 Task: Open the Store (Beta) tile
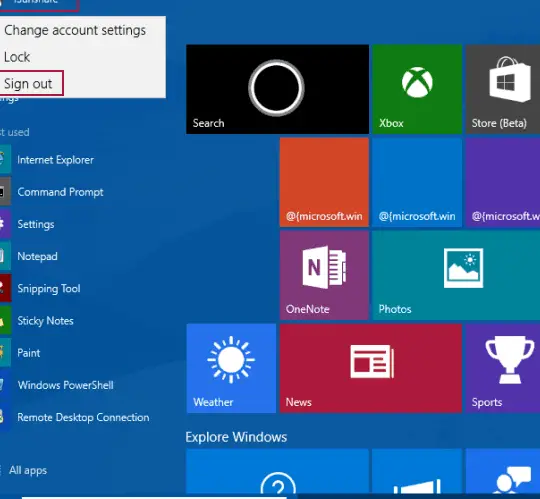click(503, 89)
